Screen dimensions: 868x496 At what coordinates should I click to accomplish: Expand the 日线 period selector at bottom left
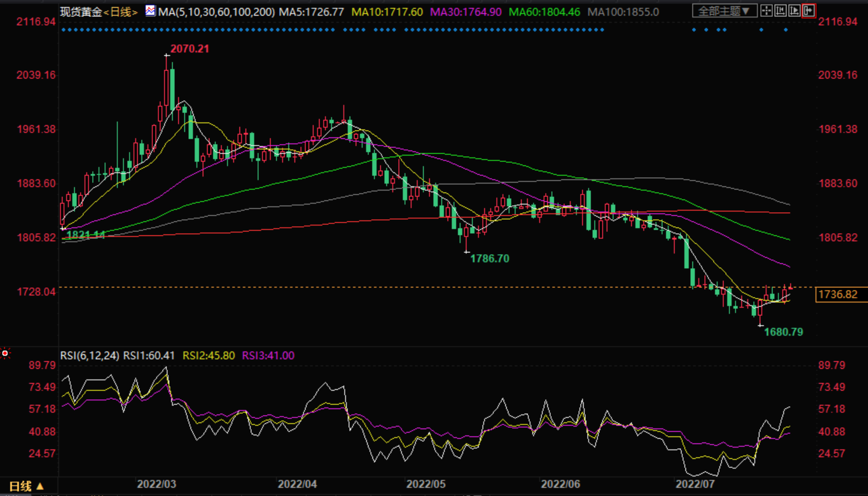(26, 486)
